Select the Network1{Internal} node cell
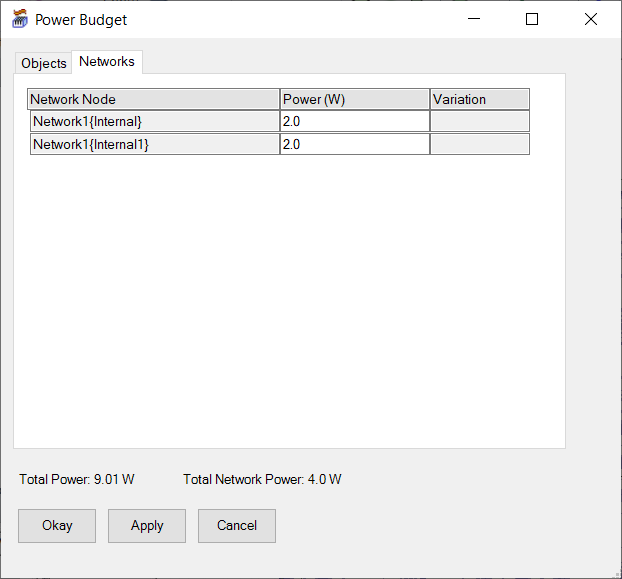This screenshot has height=579, width=622. tap(155, 121)
